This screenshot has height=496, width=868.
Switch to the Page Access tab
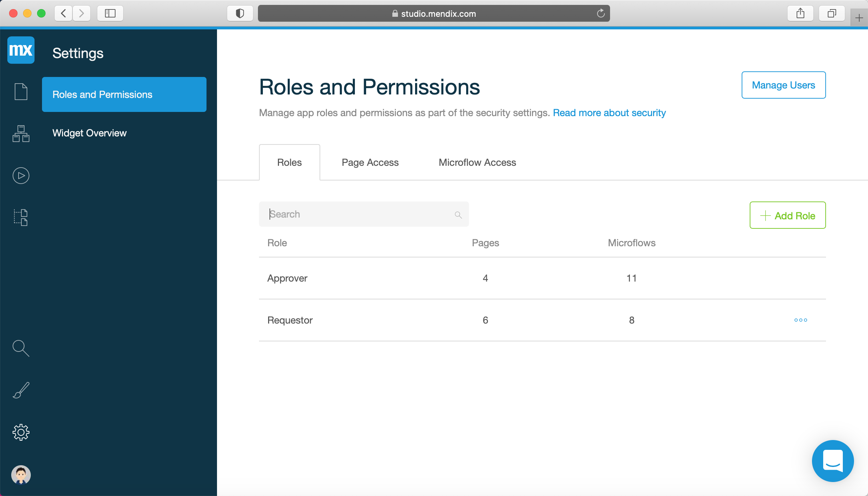(370, 162)
